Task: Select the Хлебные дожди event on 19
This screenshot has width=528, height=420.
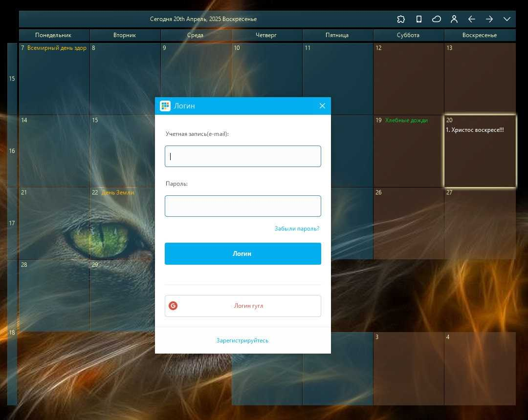Action: (406, 121)
